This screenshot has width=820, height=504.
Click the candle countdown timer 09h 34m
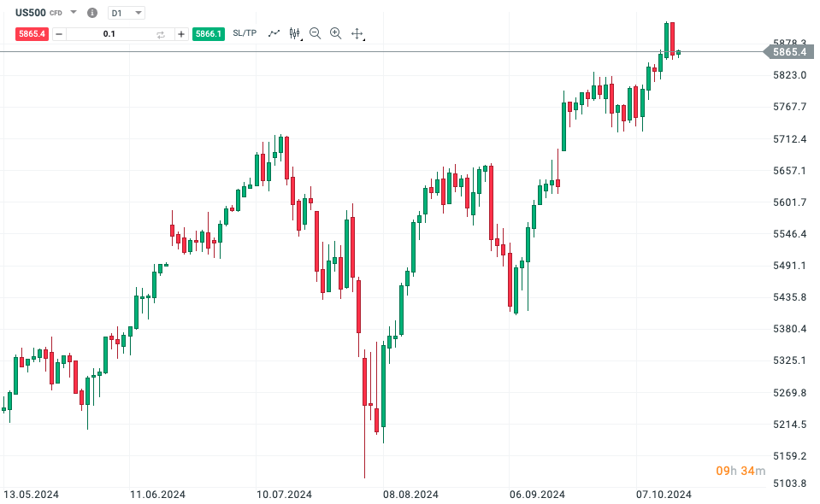click(740, 471)
